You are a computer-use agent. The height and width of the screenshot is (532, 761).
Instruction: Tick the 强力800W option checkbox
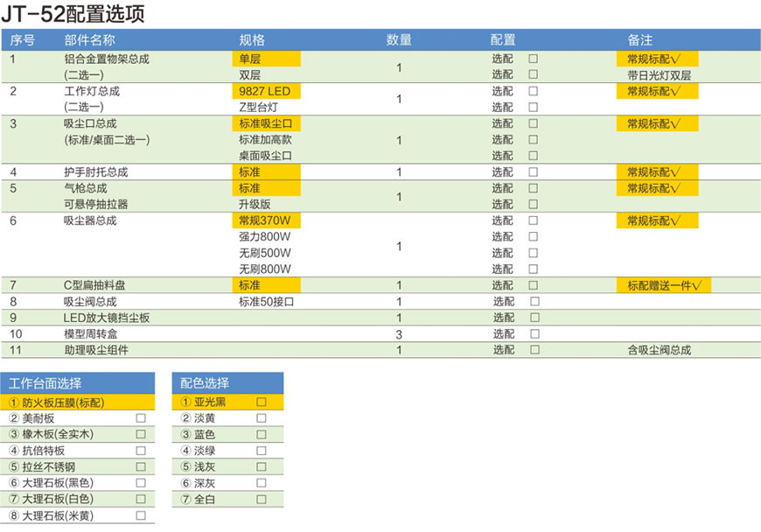533,237
